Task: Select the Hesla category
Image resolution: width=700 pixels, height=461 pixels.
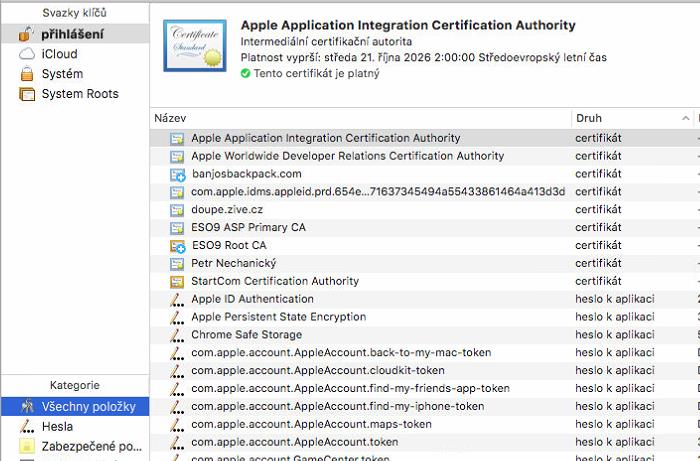Action: tap(75, 427)
